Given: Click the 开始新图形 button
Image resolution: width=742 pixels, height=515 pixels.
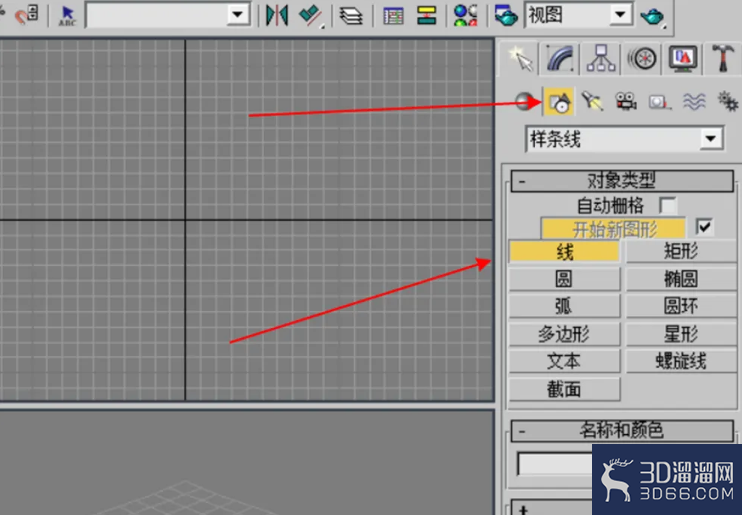Looking at the screenshot, I should click(x=613, y=229).
